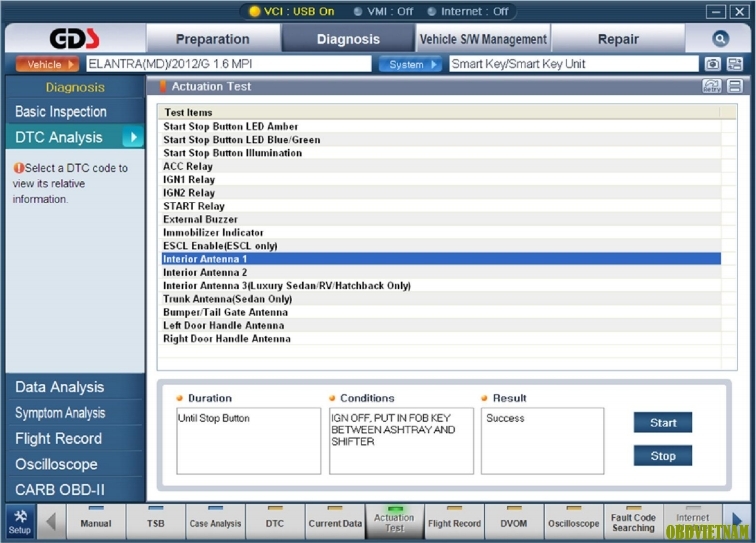Viewport: 756px width, 543px height.
Task: Click the layout icon beside the camera
Action: pyautogui.click(x=735, y=64)
